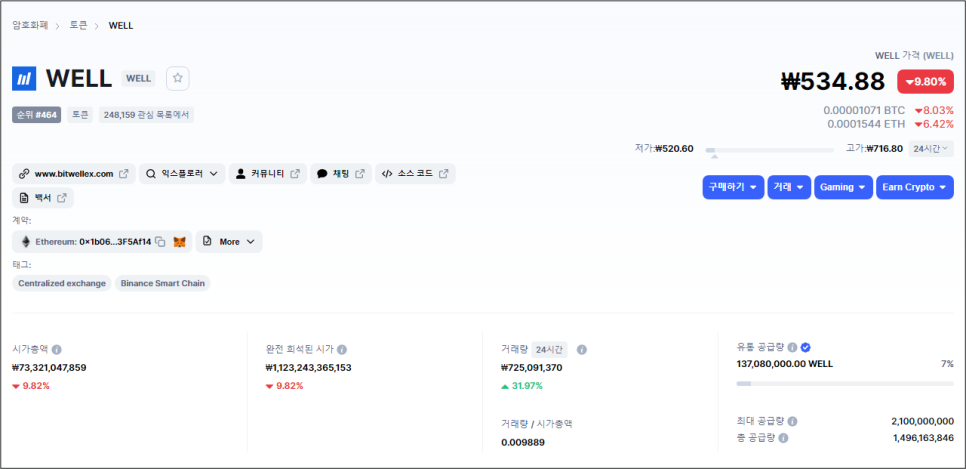Screen dimensions: 966x469
Task: Open the 익스플로러 dropdown
Action: (182, 174)
